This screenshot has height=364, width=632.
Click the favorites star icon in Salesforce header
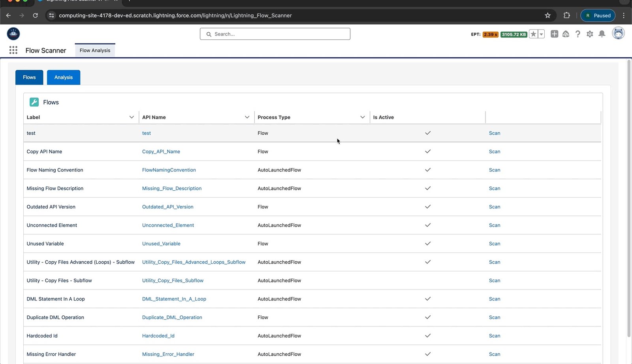(533, 34)
